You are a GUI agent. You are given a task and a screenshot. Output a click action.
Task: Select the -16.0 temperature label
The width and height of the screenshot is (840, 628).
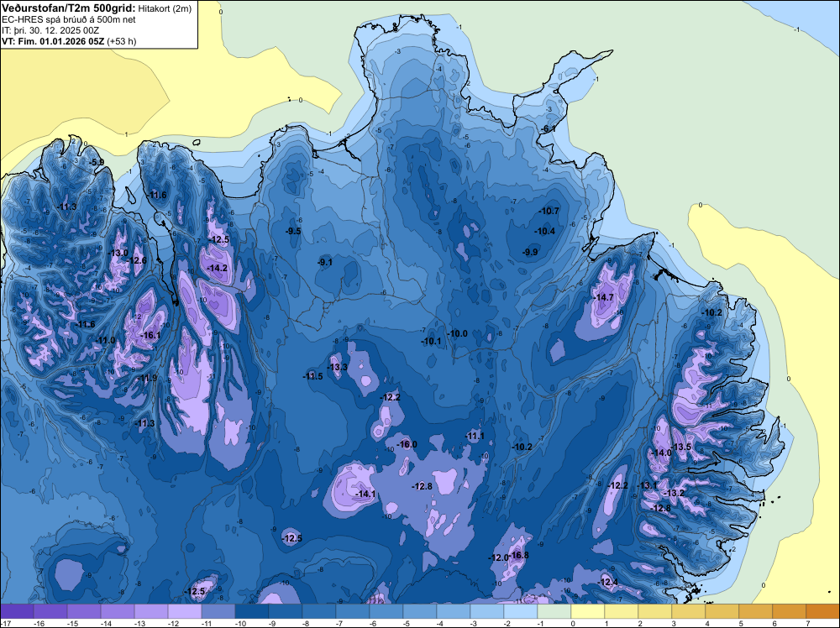pos(407,444)
